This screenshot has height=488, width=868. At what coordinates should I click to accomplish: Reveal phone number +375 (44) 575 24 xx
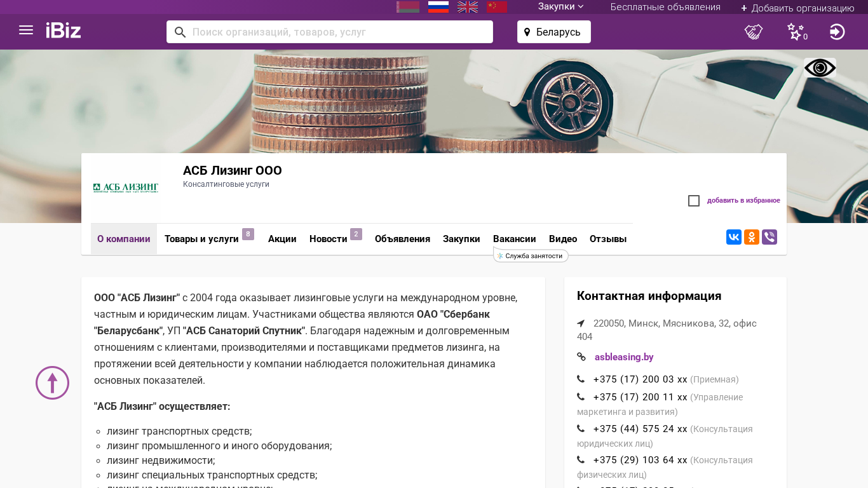coord(640,429)
